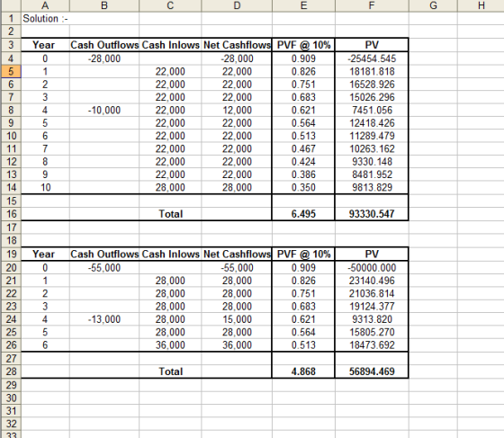Select cash outflow cell -55,000 in column B
Screen dimensions: 504x438
pos(104,267)
